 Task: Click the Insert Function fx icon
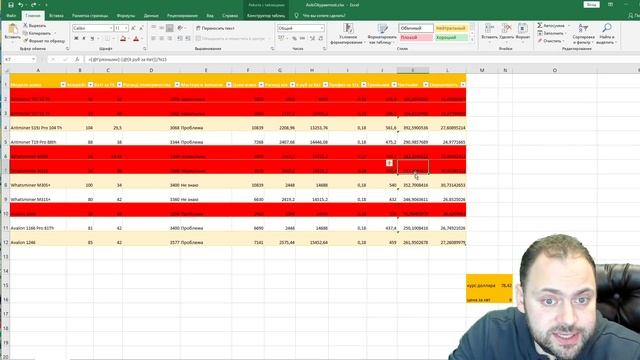[x=77, y=60]
